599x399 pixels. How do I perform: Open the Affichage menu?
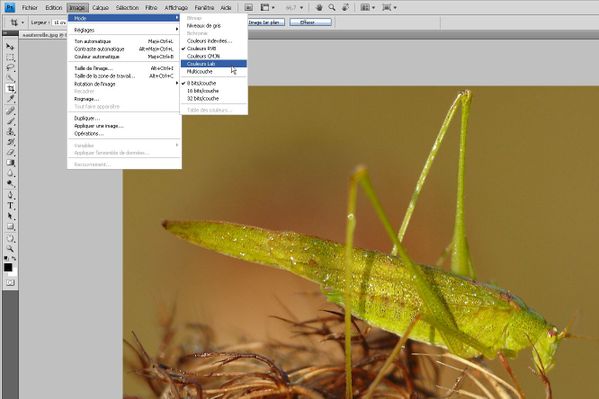(x=176, y=7)
